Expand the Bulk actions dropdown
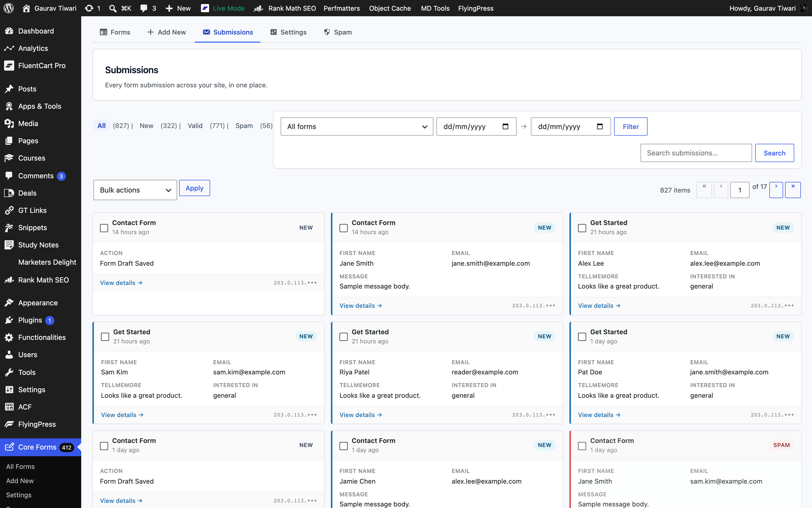Image resolution: width=812 pixels, height=508 pixels. click(135, 190)
